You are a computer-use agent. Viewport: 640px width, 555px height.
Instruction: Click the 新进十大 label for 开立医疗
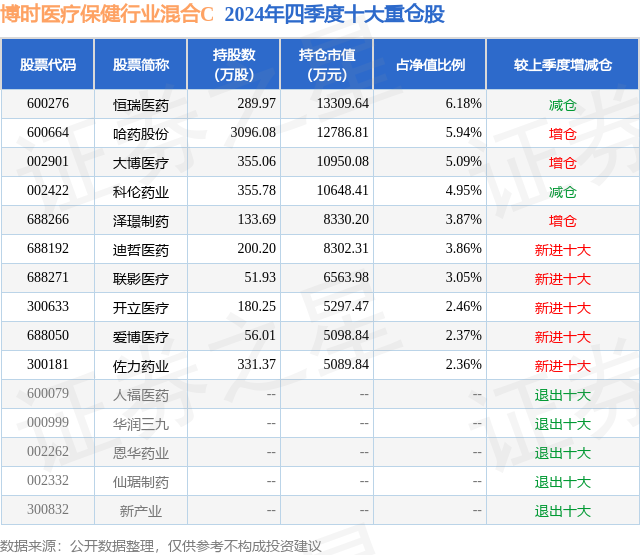click(563, 308)
